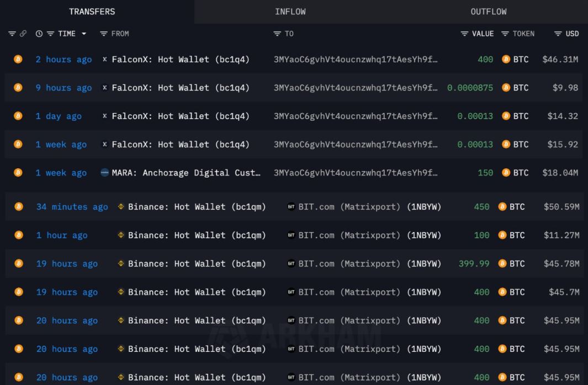
Task: Toggle the VALUE column filter
Action: click(464, 34)
